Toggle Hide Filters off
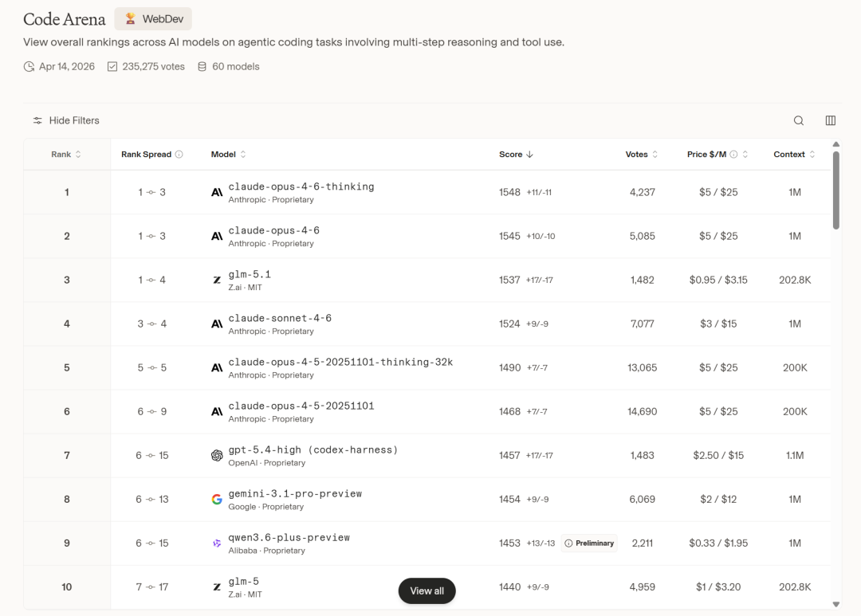The height and width of the screenshot is (616, 861). tap(73, 120)
